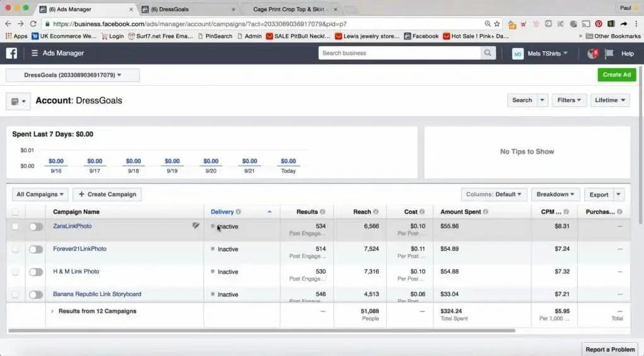Open the Help menu item
The image size is (644, 356).
coord(627,54)
